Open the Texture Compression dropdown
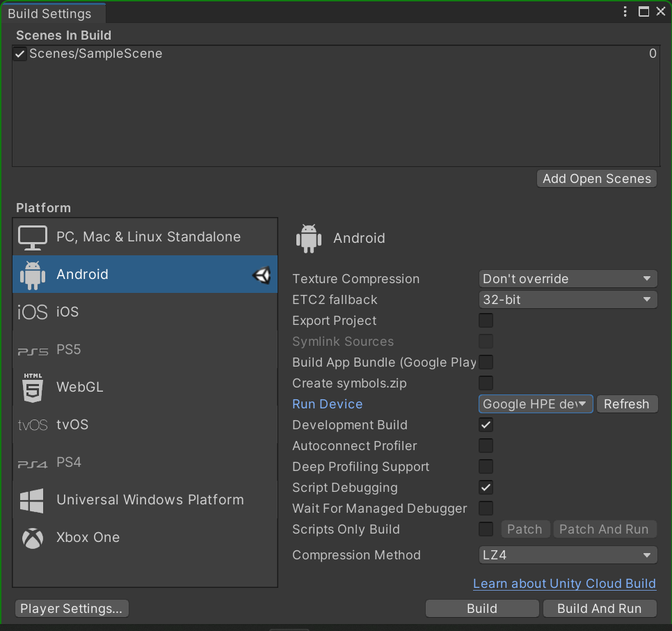The height and width of the screenshot is (631, 672). point(568,278)
